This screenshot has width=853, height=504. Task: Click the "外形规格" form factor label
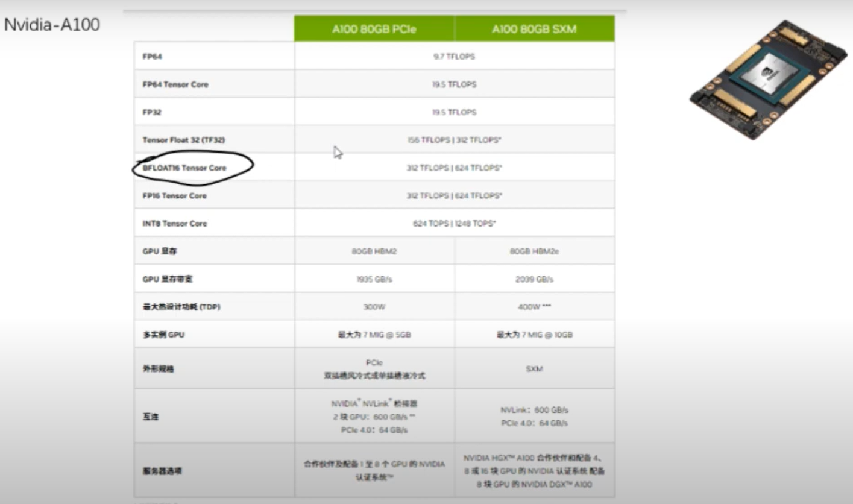[x=158, y=368]
